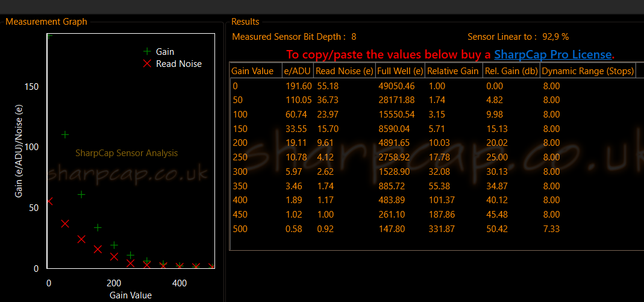Click the Gain Value x-axis label under graph

point(131,295)
